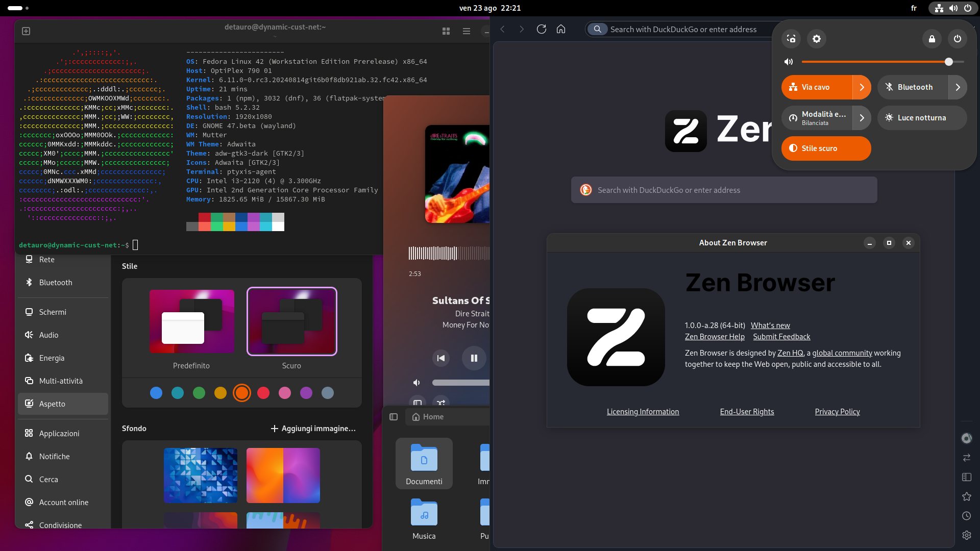Click Submit Feedback link
980x551 pixels.
[x=781, y=337]
